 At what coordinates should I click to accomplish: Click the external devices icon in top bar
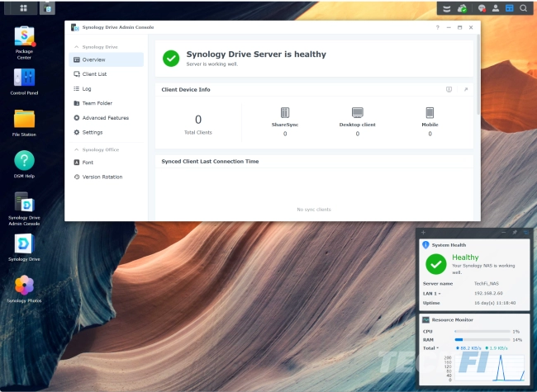point(447,8)
